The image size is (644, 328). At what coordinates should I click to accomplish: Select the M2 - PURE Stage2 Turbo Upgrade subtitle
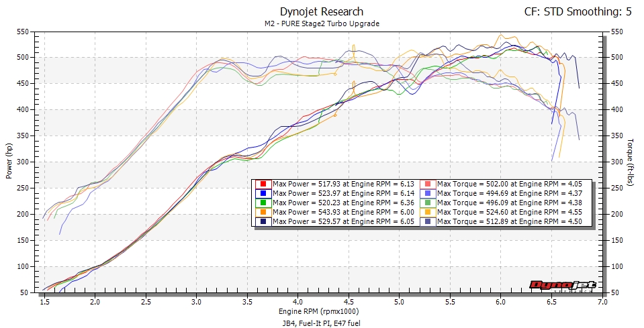point(322,23)
